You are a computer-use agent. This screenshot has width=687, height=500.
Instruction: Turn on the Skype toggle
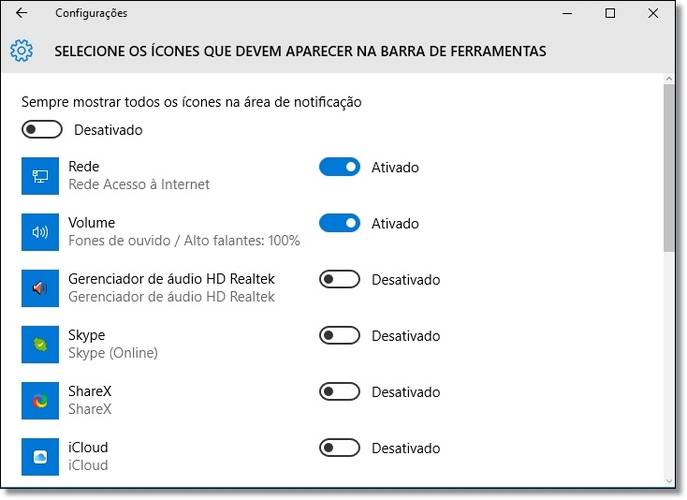pyautogui.click(x=340, y=335)
